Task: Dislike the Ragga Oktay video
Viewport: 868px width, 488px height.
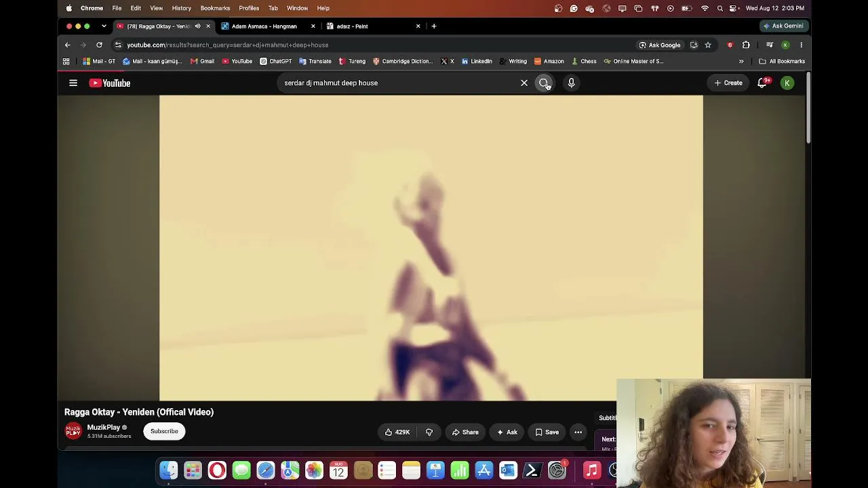Action: click(x=429, y=432)
